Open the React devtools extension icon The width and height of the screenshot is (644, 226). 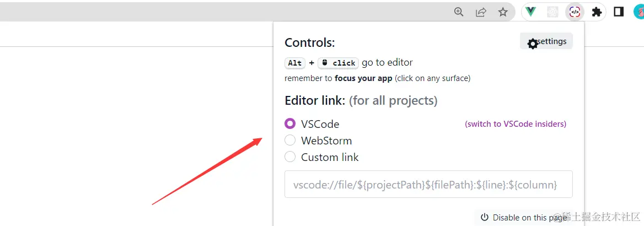(552, 12)
